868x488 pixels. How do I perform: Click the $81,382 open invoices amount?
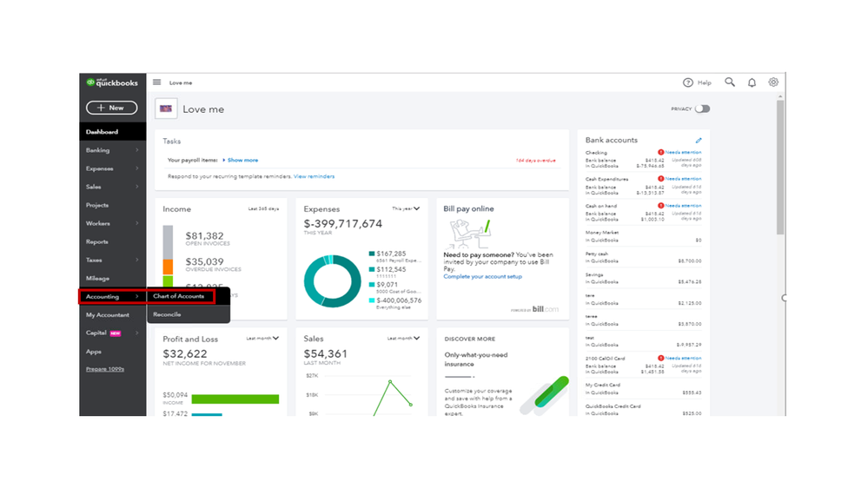[x=204, y=235]
